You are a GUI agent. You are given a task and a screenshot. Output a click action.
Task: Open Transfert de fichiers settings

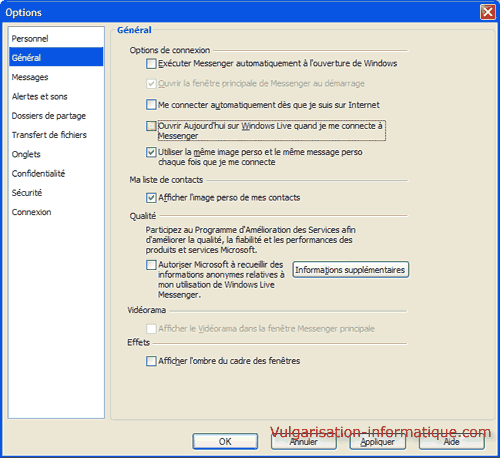[56, 135]
